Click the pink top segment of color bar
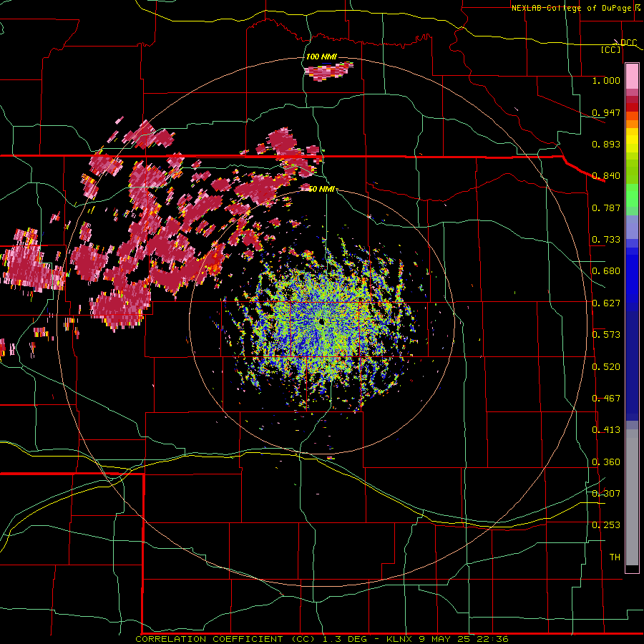Viewport: 644px width, 644px height. 632,76
